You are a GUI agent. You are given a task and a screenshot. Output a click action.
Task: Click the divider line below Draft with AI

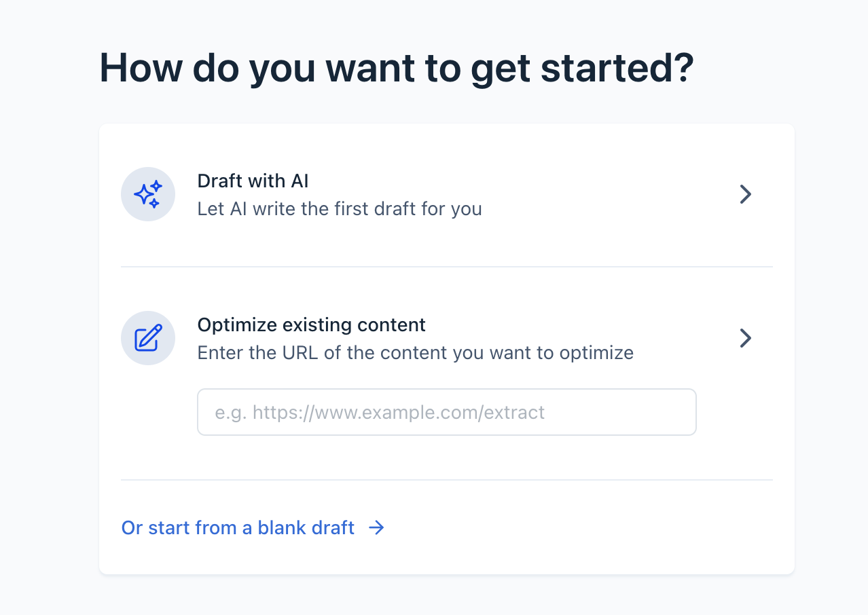446,267
